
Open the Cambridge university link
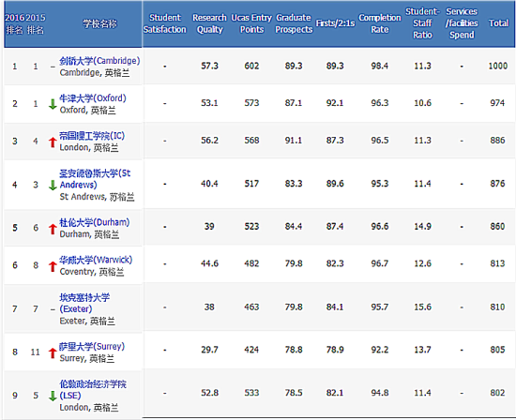tap(99, 61)
